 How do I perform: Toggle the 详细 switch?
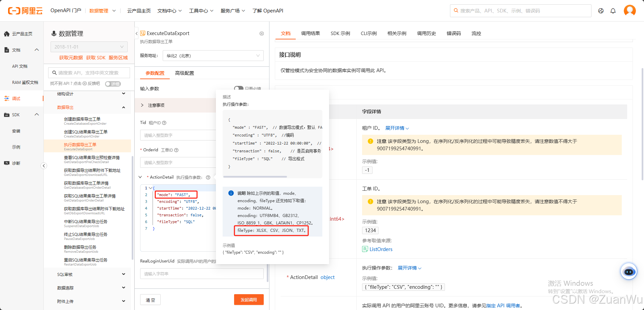tap(113, 84)
